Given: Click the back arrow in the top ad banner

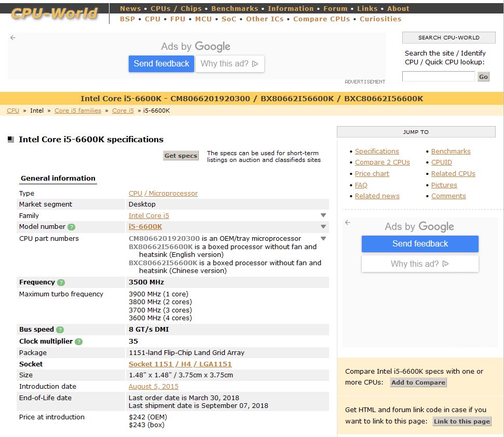Looking at the screenshot, I should tap(13, 37).
